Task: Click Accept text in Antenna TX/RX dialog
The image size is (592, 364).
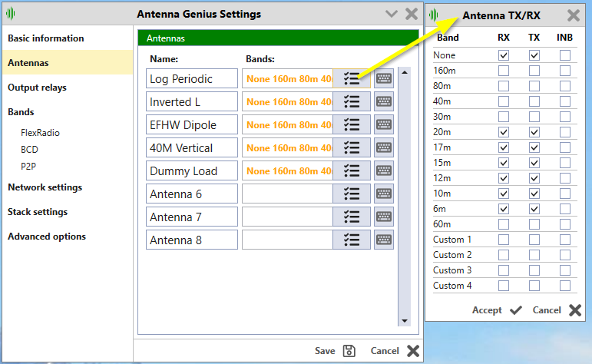Action: 487,310
